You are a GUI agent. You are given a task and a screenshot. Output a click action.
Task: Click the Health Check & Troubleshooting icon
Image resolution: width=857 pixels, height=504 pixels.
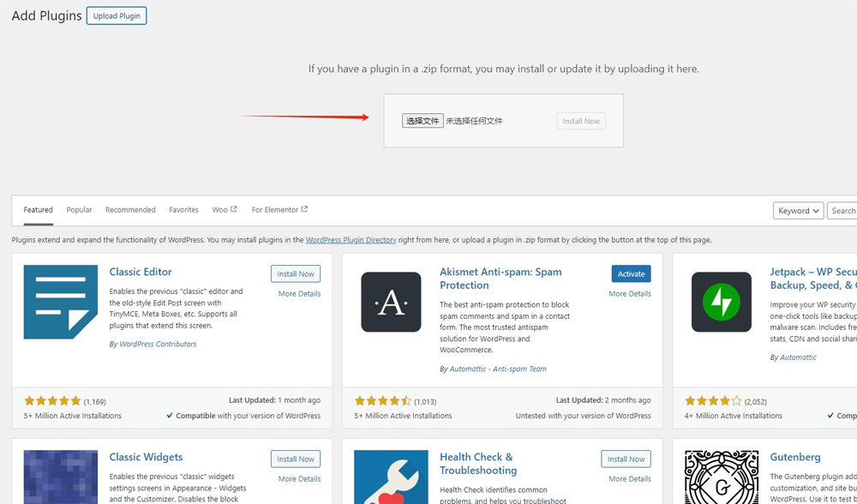click(391, 477)
